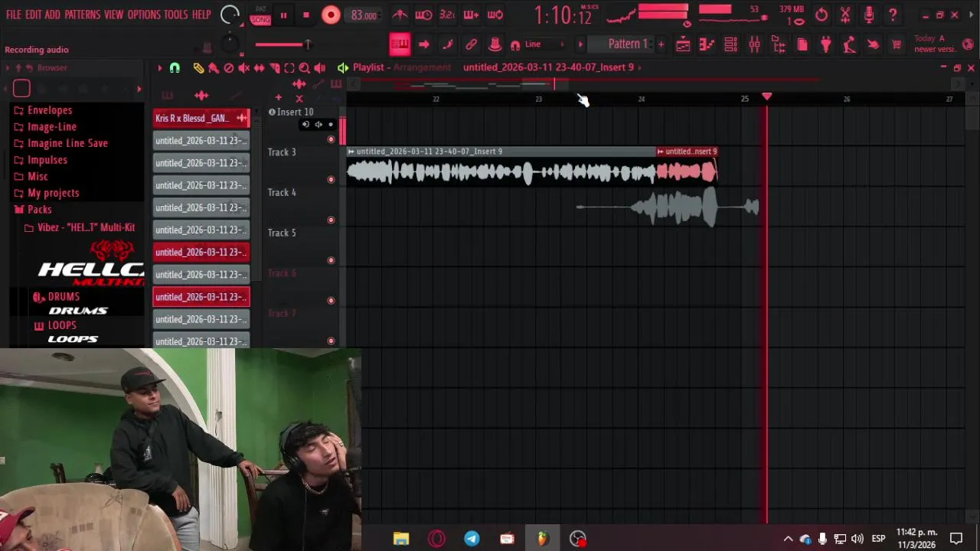Toggle the overdub blend recording button
This screenshot has width=980, height=551.
[x=471, y=15]
